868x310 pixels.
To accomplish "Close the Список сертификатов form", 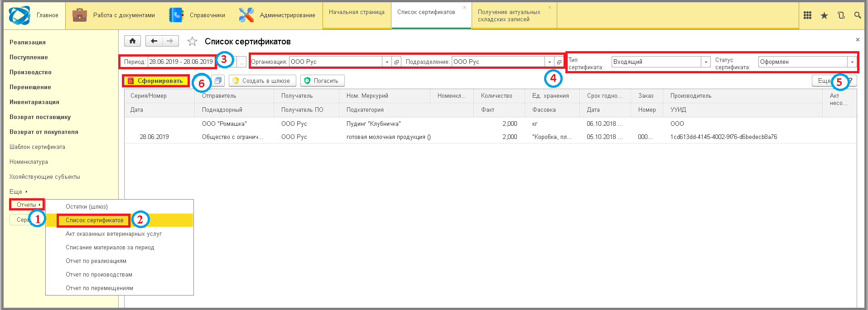I will click(858, 40).
